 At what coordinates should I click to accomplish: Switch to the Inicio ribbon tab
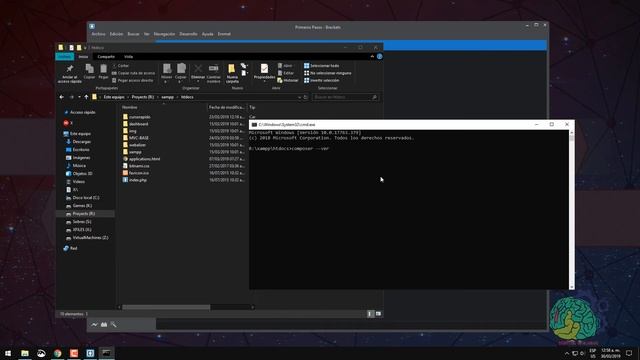click(x=83, y=57)
